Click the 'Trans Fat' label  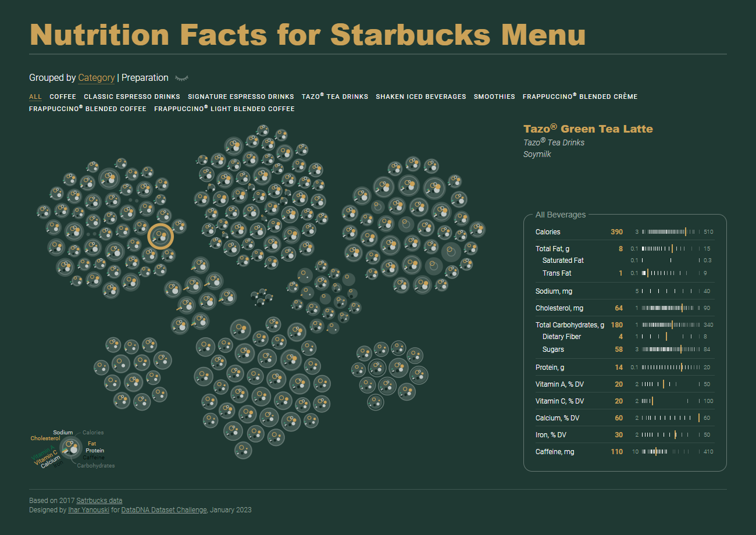click(x=557, y=273)
